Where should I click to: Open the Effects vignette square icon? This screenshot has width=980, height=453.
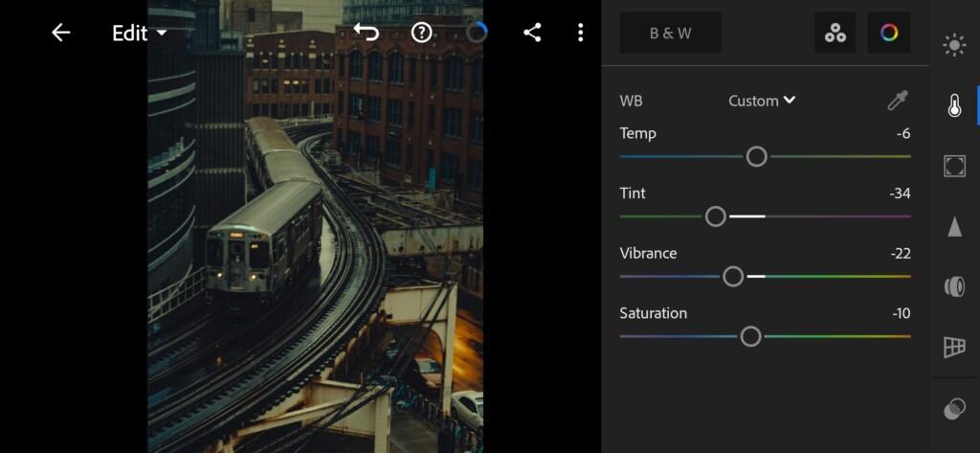click(x=954, y=166)
